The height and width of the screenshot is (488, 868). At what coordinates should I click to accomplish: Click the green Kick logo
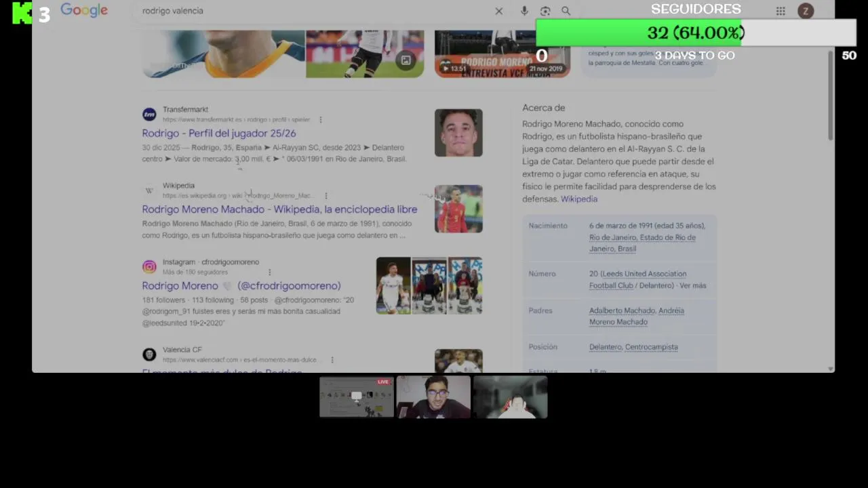pos(22,13)
